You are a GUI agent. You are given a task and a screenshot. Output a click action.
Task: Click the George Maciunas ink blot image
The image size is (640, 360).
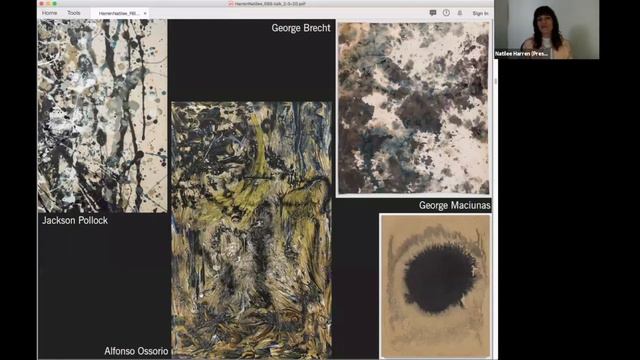click(436, 286)
